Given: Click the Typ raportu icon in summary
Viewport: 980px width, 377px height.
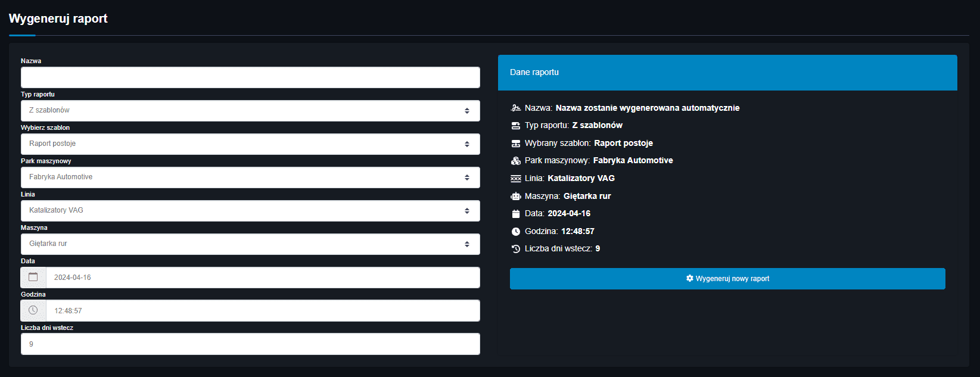Looking at the screenshot, I should [516, 126].
